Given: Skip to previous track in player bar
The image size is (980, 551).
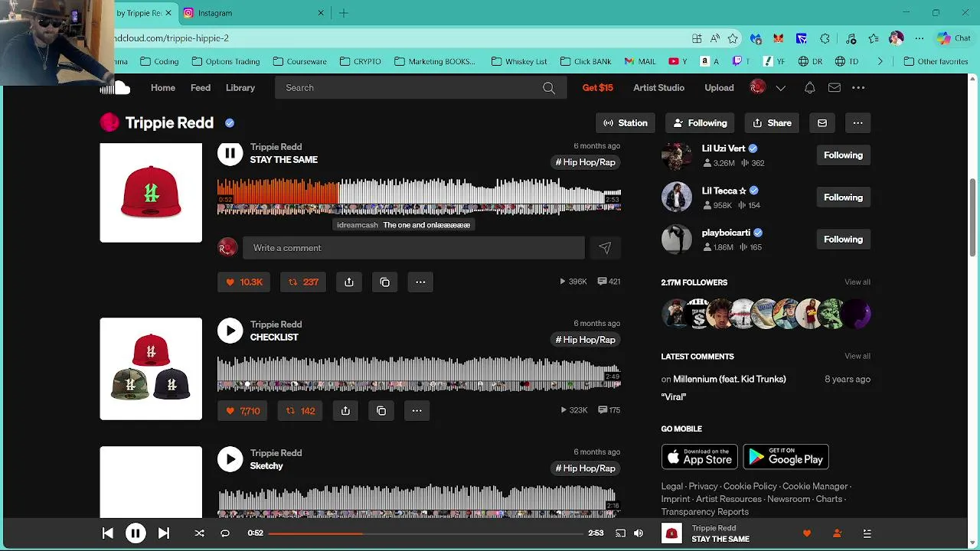Looking at the screenshot, I should [108, 533].
